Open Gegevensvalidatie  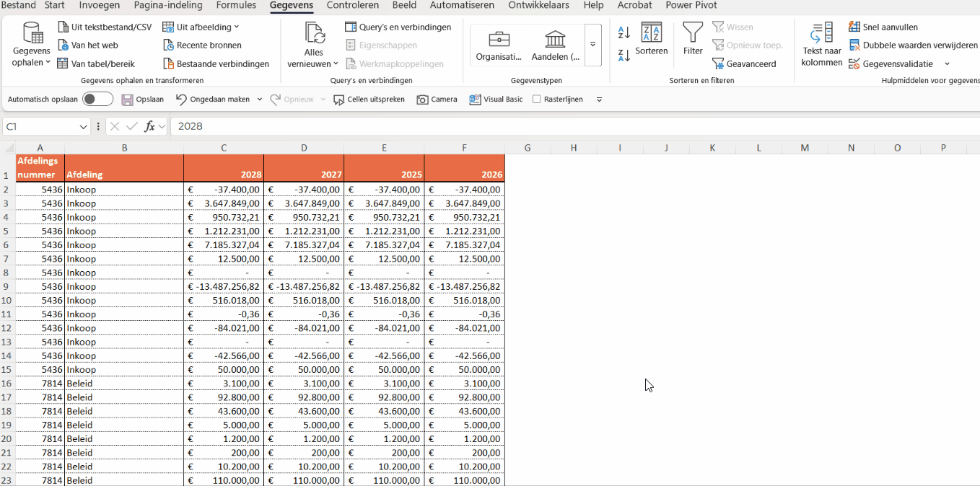(x=891, y=63)
